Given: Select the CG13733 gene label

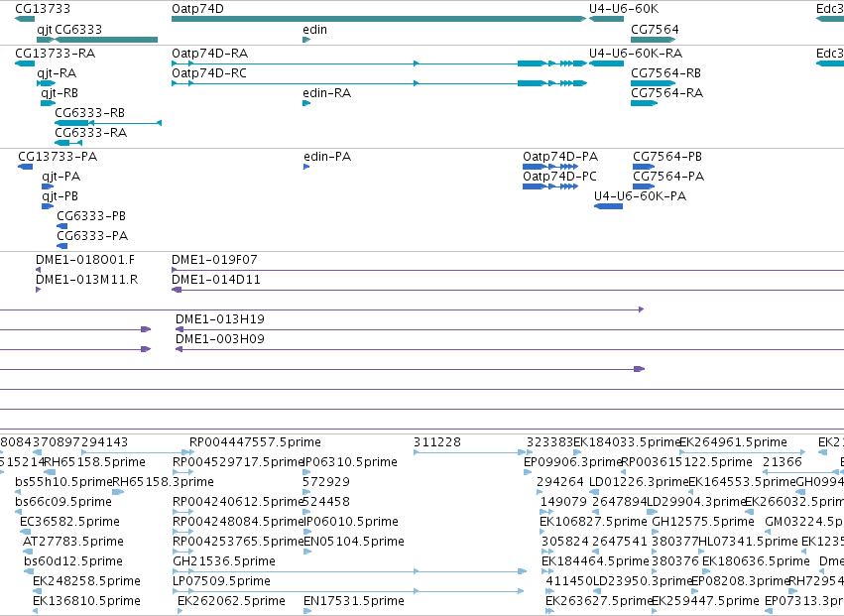Looking at the screenshot, I should [x=43, y=9].
